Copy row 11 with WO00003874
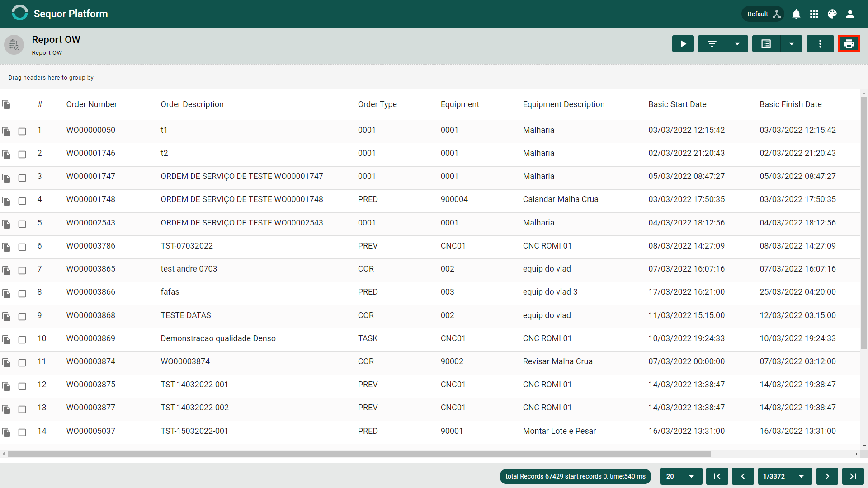868x488 pixels. (x=6, y=363)
